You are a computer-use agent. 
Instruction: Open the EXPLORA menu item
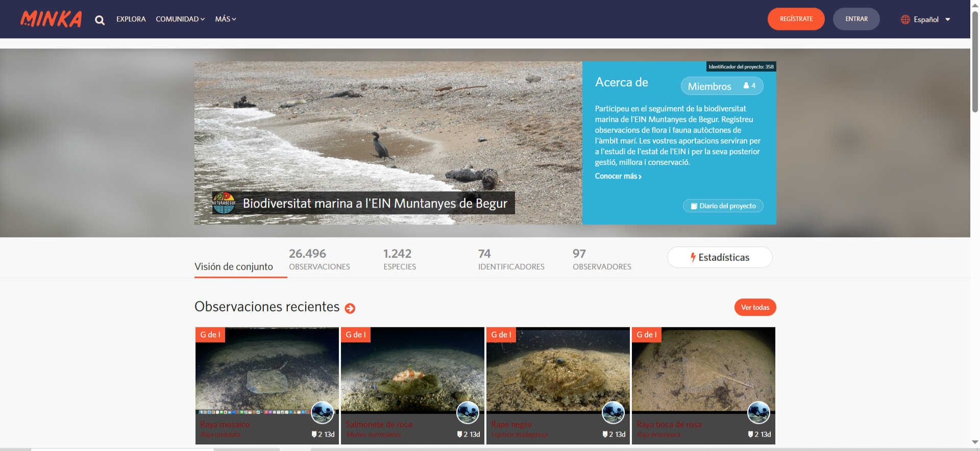tap(131, 19)
